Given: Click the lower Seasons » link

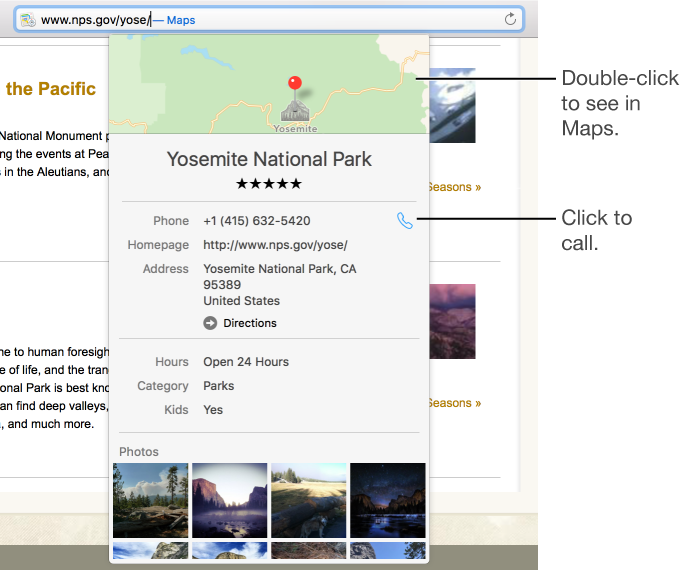Looking at the screenshot, I should (455, 403).
